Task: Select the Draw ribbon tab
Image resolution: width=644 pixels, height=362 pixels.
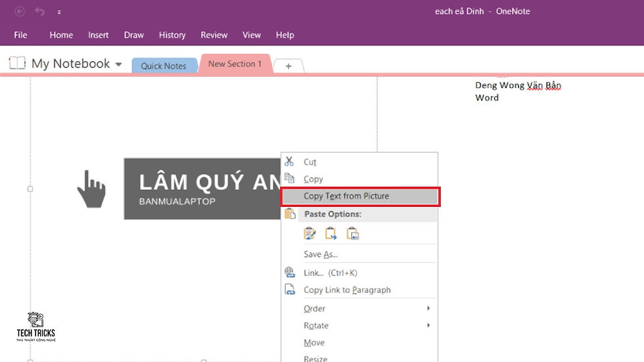Action: 134,35
